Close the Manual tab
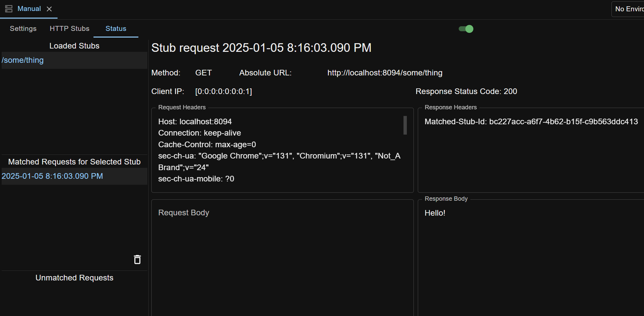Screen dimensions: 644x316 [x=49, y=9]
